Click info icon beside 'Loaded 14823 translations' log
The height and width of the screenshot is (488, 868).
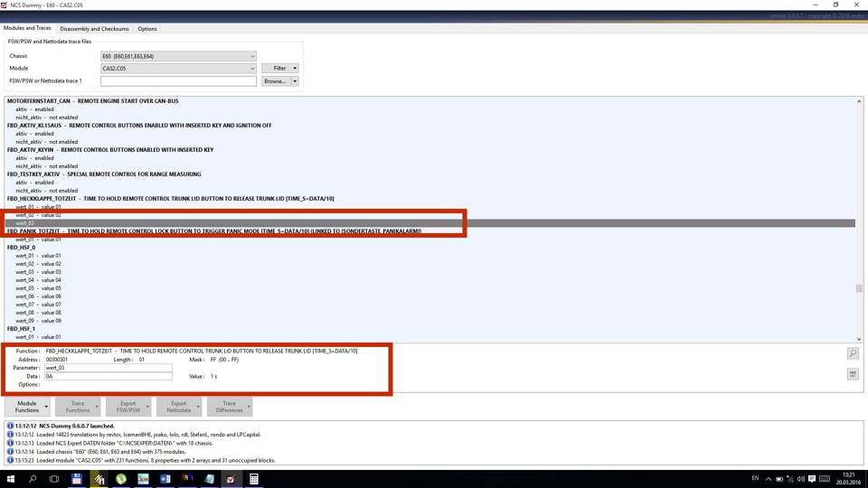pos(10,435)
